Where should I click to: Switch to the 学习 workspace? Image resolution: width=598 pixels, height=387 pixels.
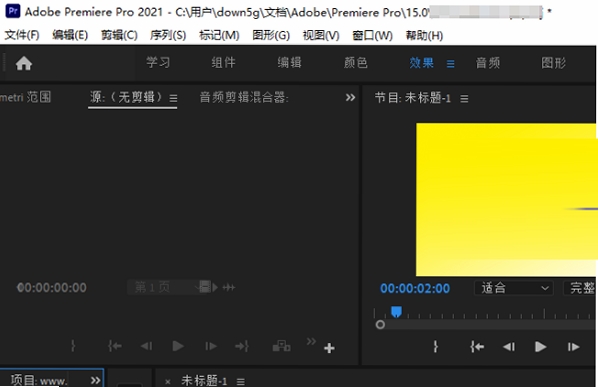tap(158, 63)
